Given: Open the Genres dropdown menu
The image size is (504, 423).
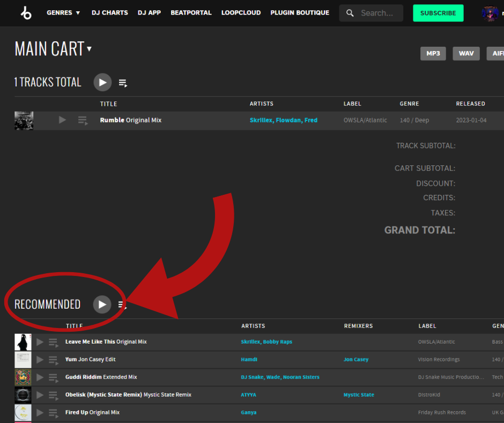Looking at the screenshot, I should coord(63,13).
